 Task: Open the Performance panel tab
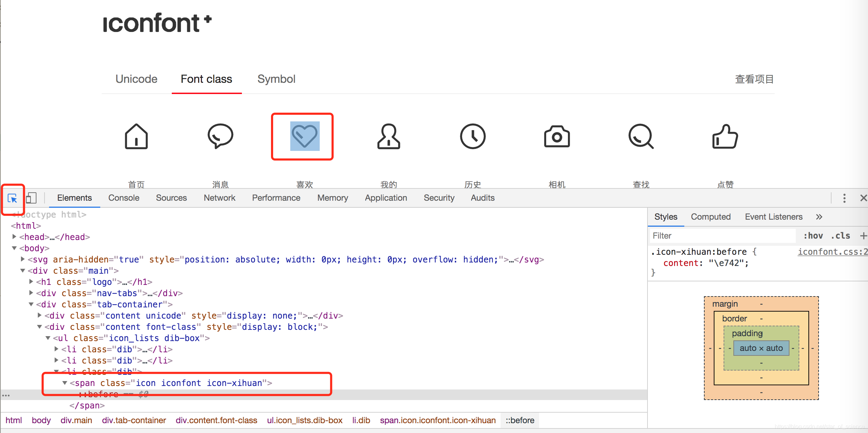pos(276,198)
